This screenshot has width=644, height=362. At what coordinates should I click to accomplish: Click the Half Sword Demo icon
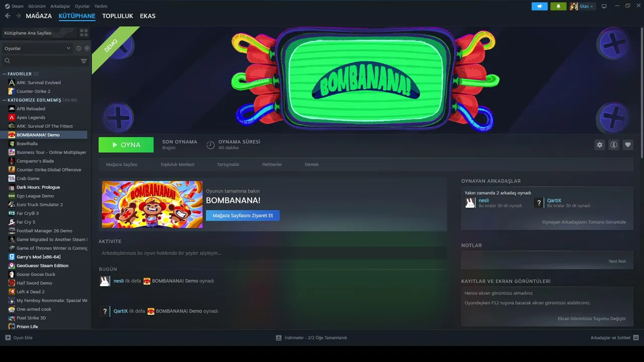point(12,283)
